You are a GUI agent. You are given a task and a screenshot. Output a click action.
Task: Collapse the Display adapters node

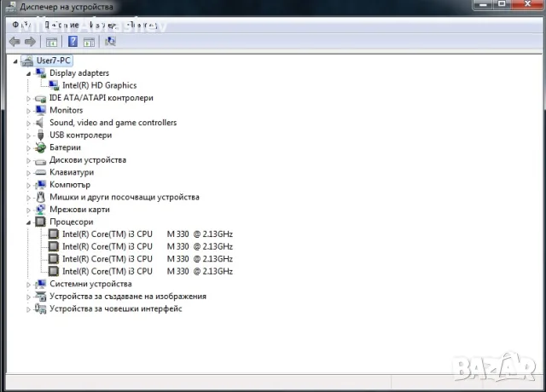click(x=28, y=74)
